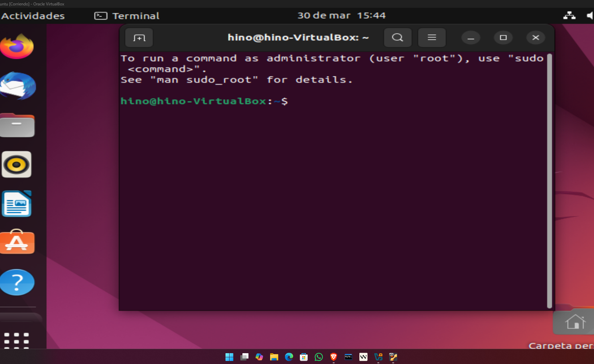Switch to VirtualBox in the Windows taskbar
The height and width of the screenshot is (364, 594).
(378, 357)
